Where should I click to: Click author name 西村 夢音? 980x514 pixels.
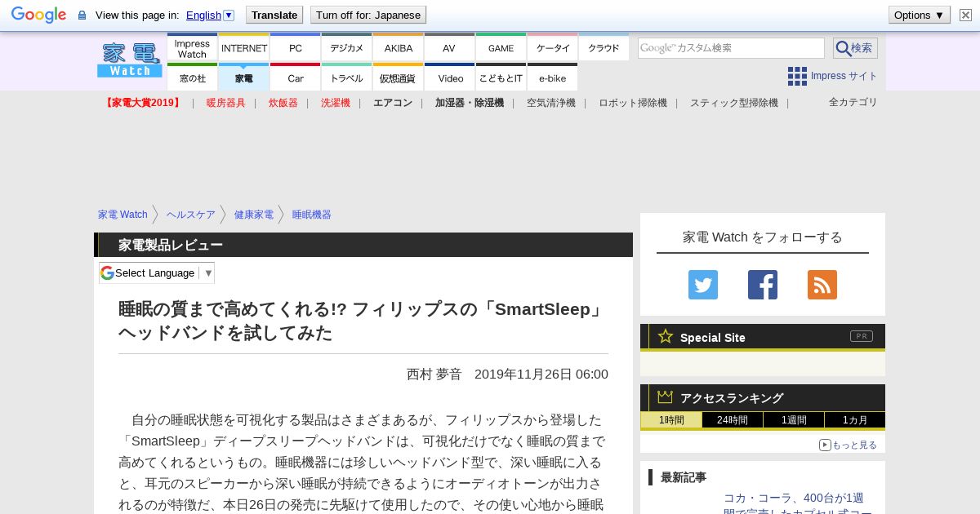tap(434, 374)
